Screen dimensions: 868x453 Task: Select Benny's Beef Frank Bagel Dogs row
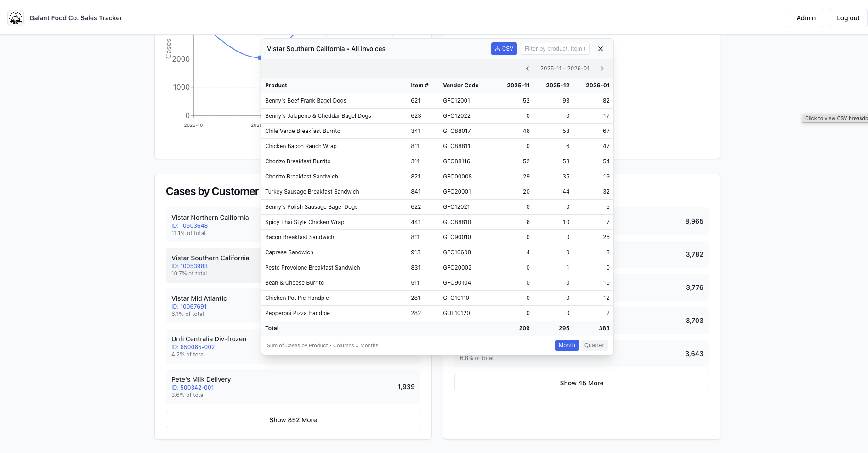437,101
